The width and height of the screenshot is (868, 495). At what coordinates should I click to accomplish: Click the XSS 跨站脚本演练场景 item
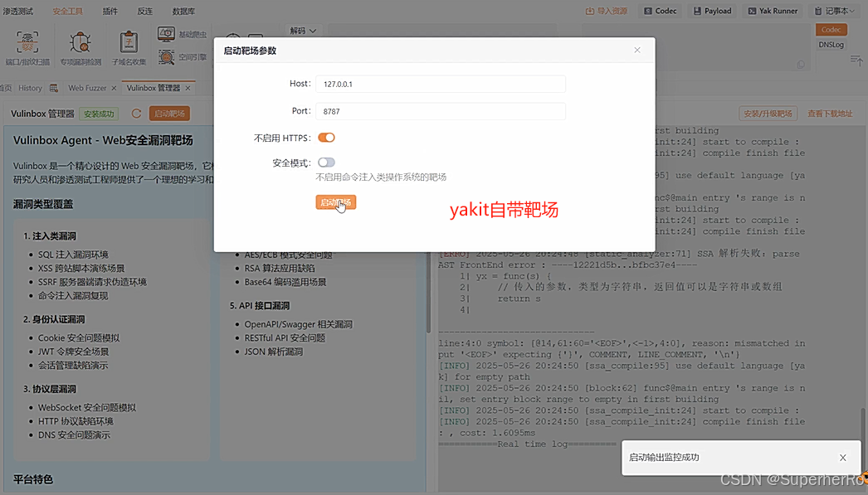(x=81, y=269)
